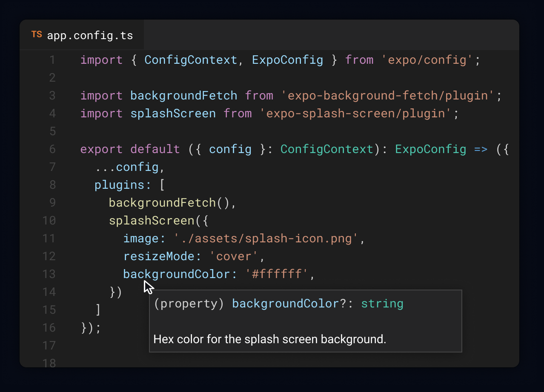Screen dimensions: 544x392
Task: Select the app.config.ts tab
Action: click(82, 35)
